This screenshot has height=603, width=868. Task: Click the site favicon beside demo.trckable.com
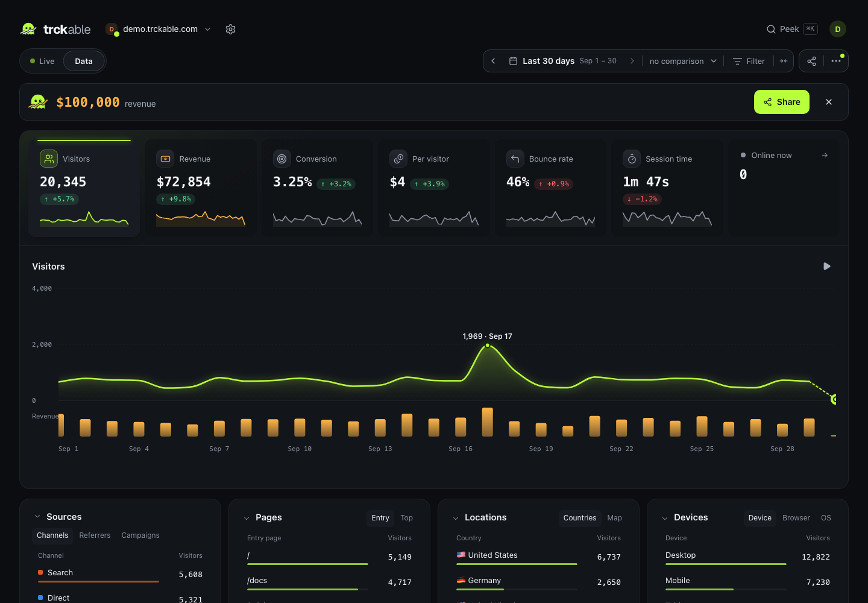click(x=112, y=29)
